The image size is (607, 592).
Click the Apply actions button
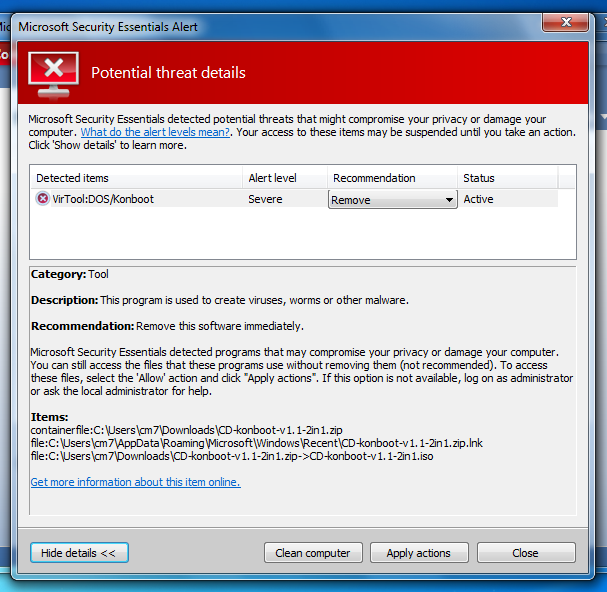click(419, 553)
